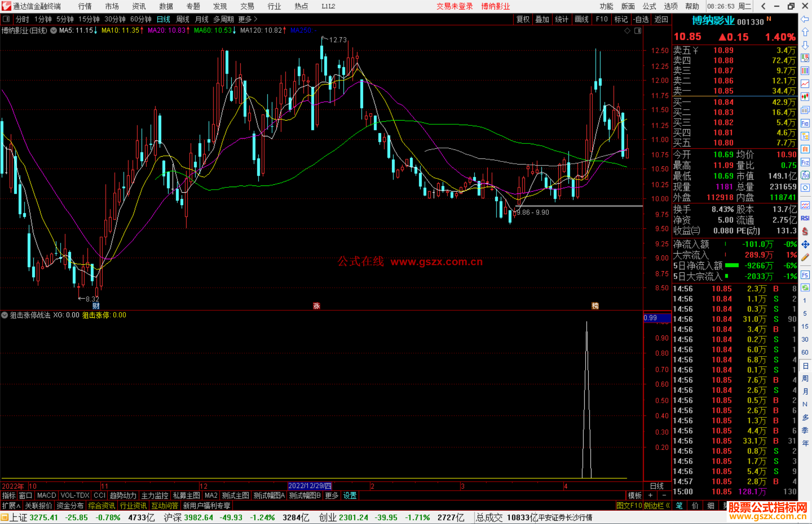Screen dimensions: 812x524
Task: Click the FS icon in right sidebar
Action: tap(805, 275)
